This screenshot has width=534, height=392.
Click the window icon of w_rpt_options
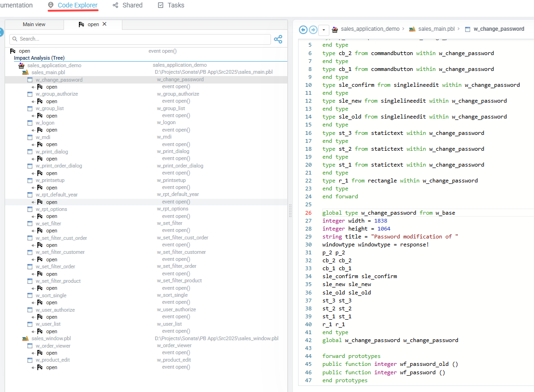30,209
